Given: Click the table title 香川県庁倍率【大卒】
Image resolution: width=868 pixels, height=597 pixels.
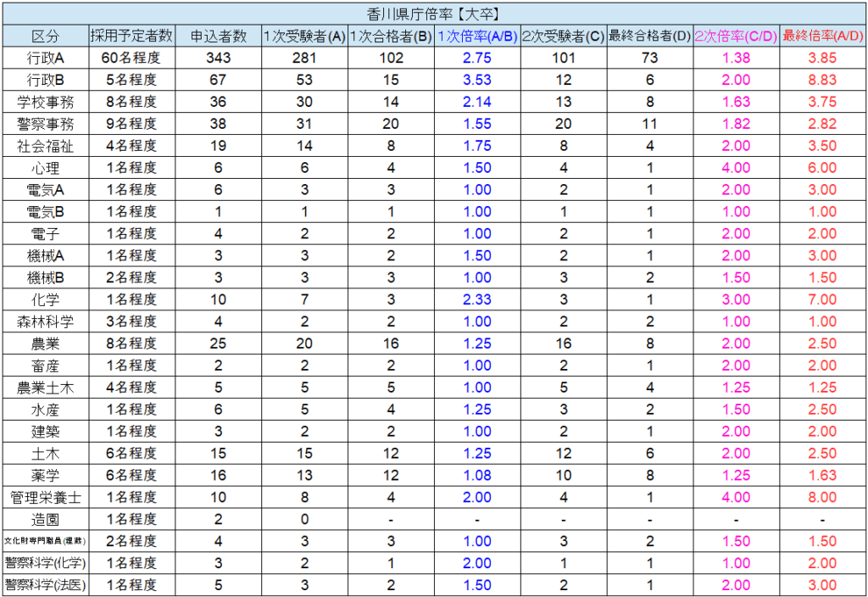Looking at the screenshot, I should [x=434, y=14].
